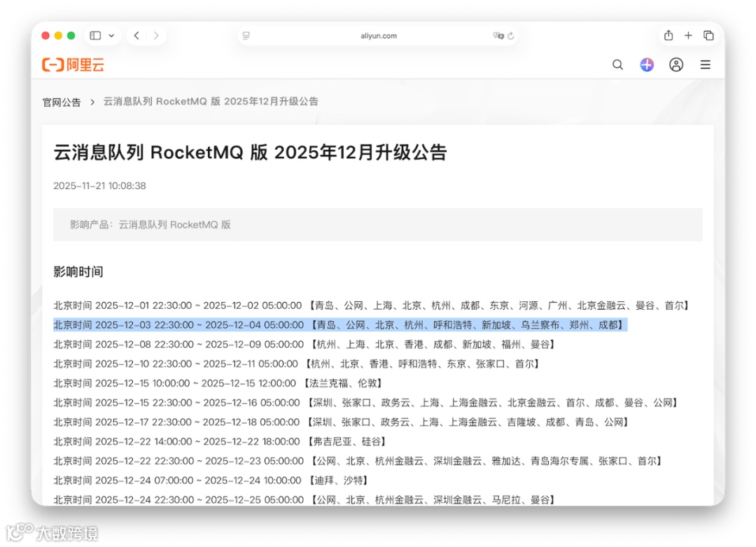Click the timestamp 2025-11-21 10:08:38

(x=100, y=186)
